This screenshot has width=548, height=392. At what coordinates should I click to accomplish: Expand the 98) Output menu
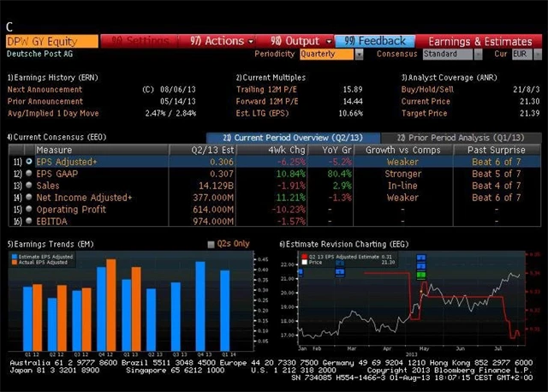[x=301, y=41]
